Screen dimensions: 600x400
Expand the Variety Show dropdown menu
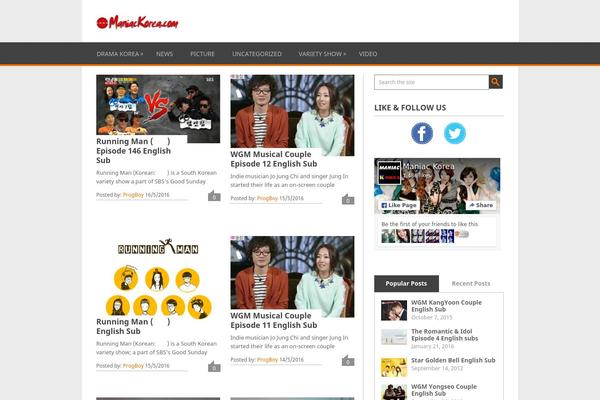coord(322,54)
